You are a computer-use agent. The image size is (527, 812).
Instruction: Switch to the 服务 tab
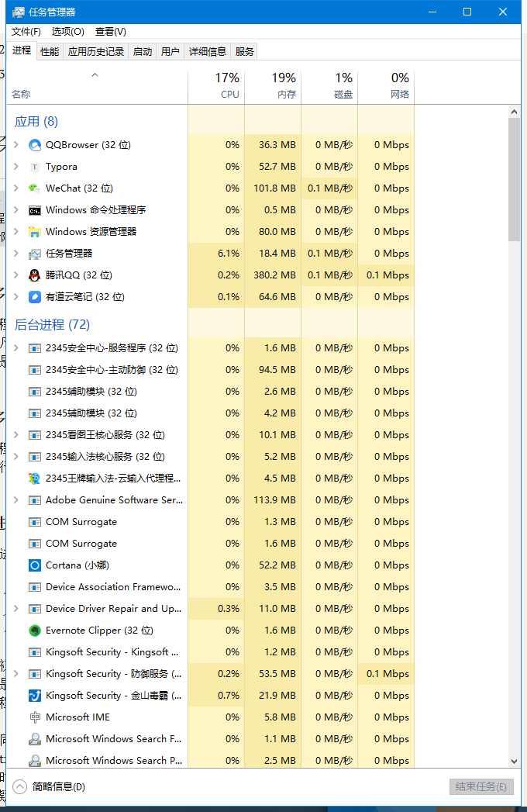[244, 52]
